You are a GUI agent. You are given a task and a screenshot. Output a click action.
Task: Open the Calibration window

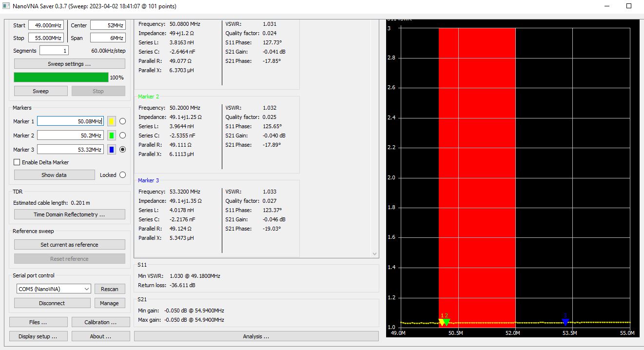pos(100,322)
